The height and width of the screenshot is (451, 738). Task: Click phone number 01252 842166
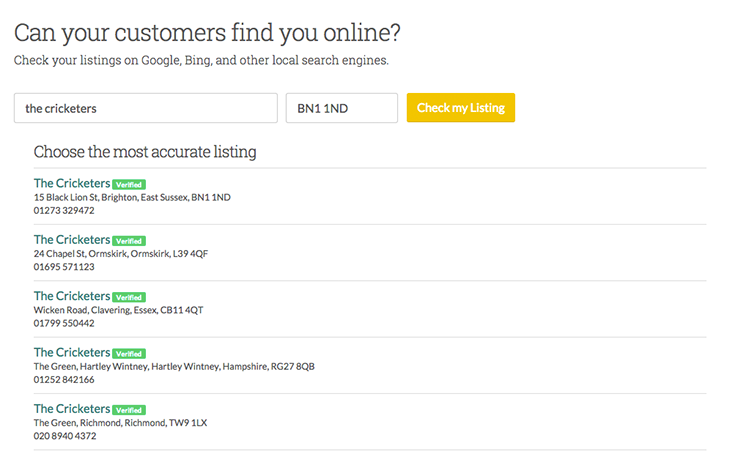point(64,380)
